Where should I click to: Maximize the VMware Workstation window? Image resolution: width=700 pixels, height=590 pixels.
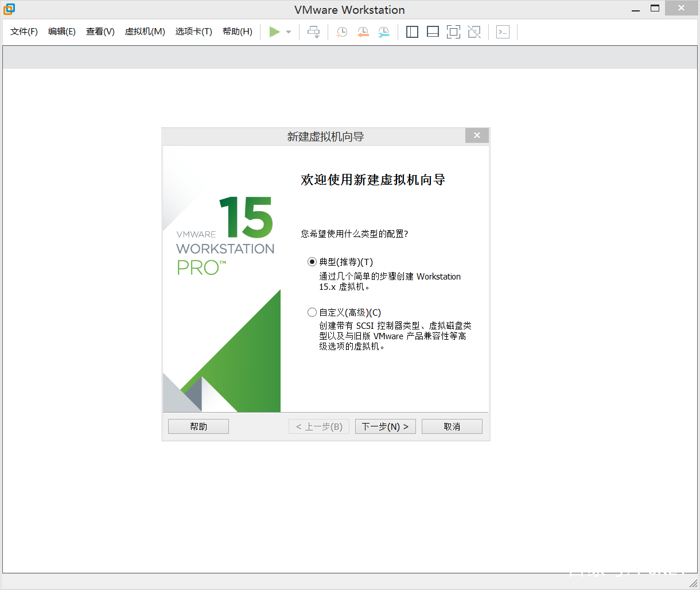pos(655,9)
